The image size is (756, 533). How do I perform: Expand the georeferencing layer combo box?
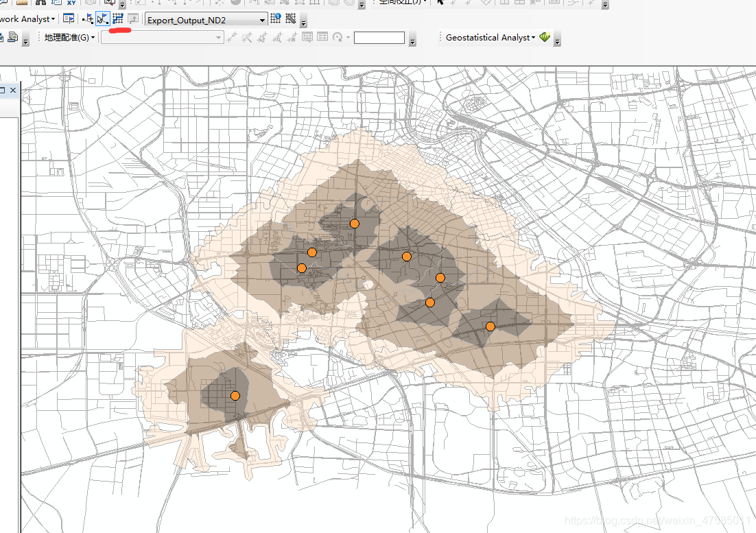coord(218,38)
